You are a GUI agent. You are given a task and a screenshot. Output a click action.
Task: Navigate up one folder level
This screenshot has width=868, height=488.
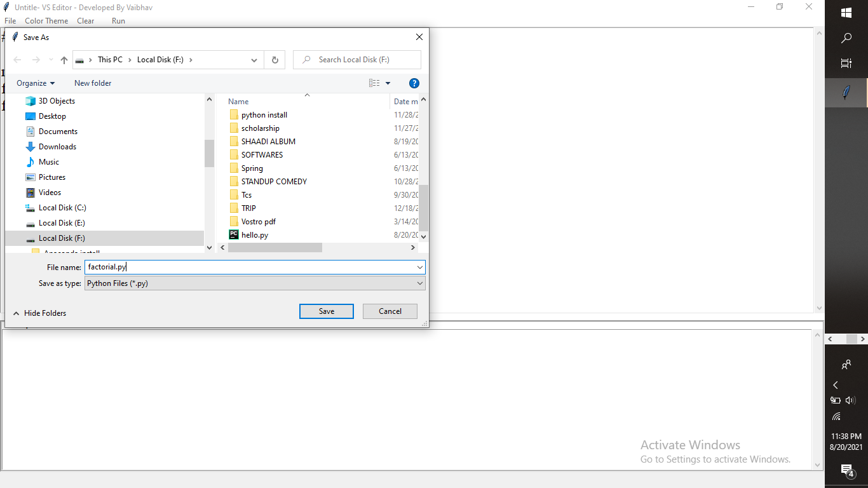[64, 60]
